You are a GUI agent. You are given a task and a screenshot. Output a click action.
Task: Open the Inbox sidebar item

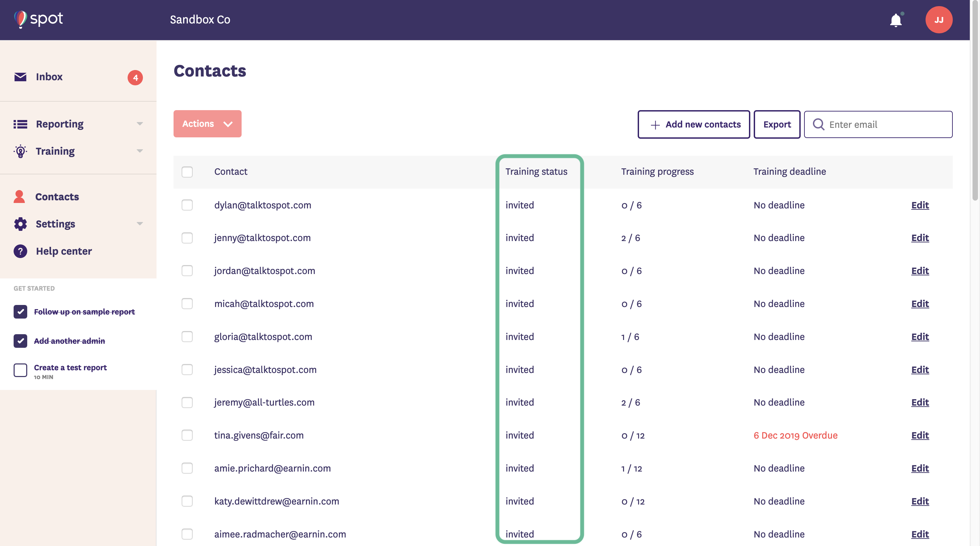point(49,77)
